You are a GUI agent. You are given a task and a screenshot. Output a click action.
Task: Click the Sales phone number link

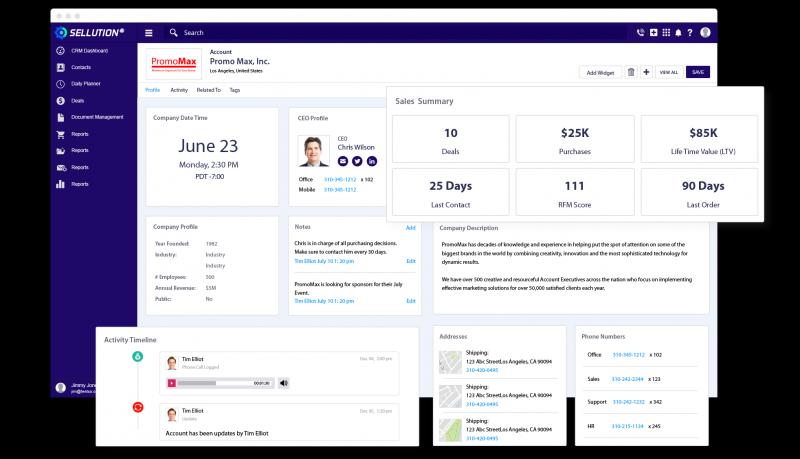[x=628, y=379]
